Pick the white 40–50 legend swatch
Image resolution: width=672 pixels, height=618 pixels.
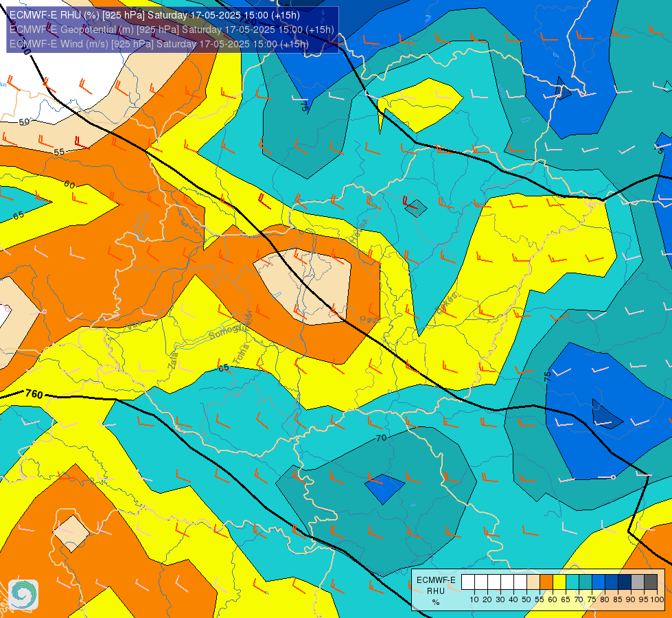[x=520, y=582]
